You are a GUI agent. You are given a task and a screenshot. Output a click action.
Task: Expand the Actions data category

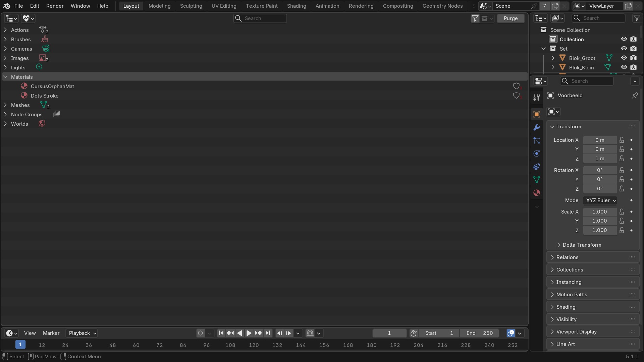pyautogui.click(x=5, y=30)
